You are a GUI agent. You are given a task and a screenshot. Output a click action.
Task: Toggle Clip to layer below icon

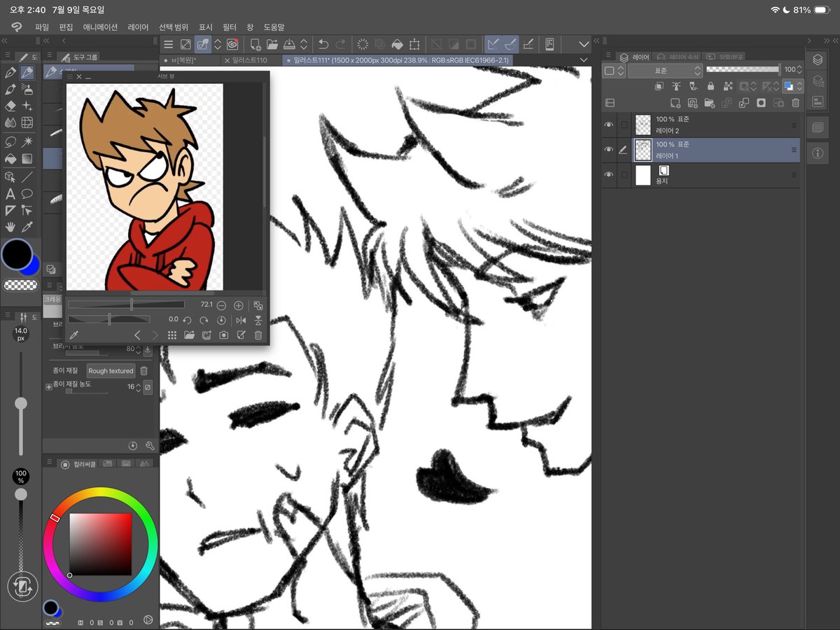(x=659, y=86)
